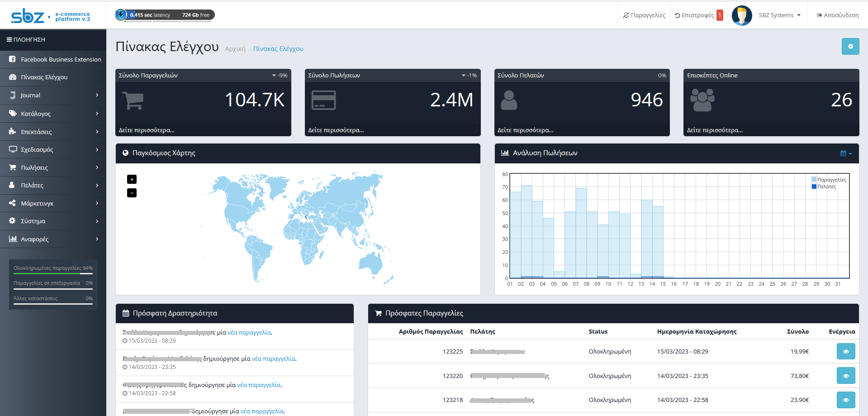
Task: Expand the Αναφορές sidebar menu
Action: click(x=53, y=239)
